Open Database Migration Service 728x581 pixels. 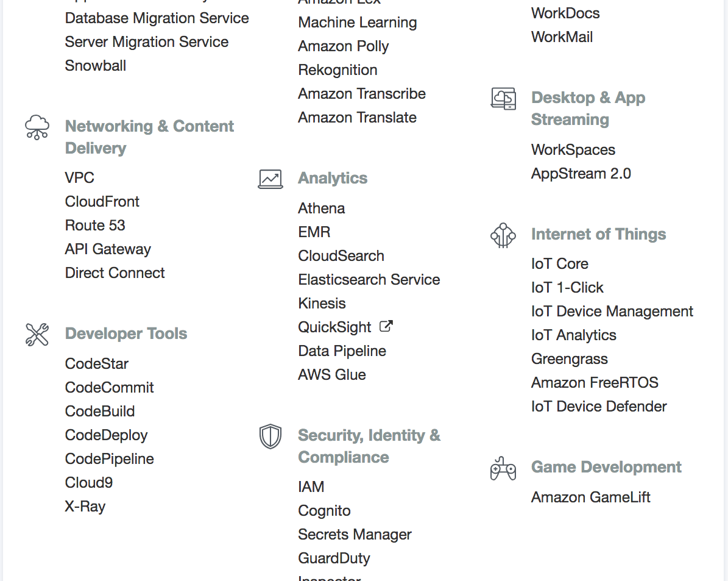coord(157,18)
